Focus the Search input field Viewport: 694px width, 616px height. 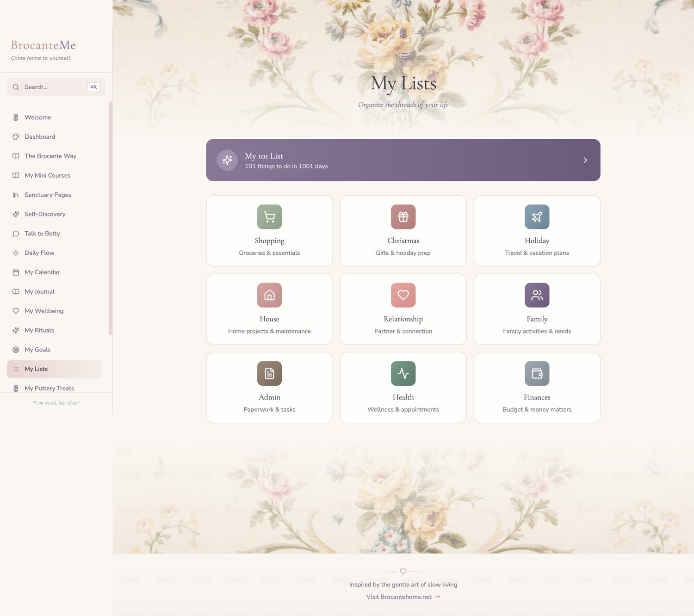(x=56, y=87)
